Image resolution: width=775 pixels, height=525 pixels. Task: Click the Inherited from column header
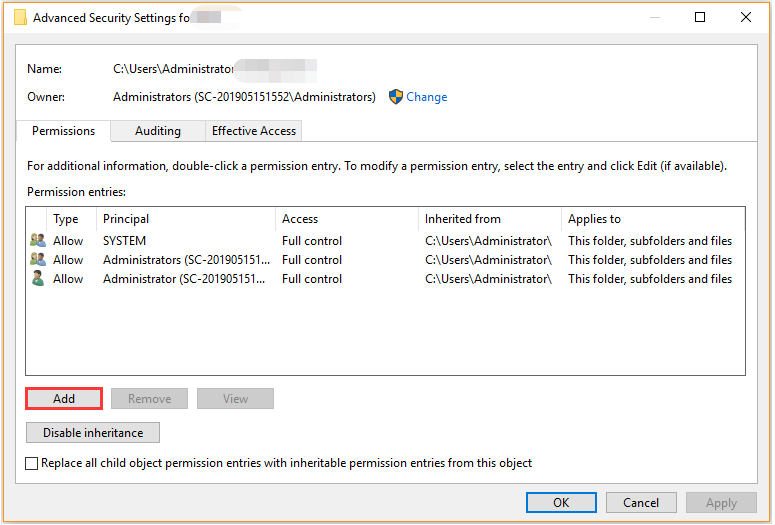tap(463, 219)
